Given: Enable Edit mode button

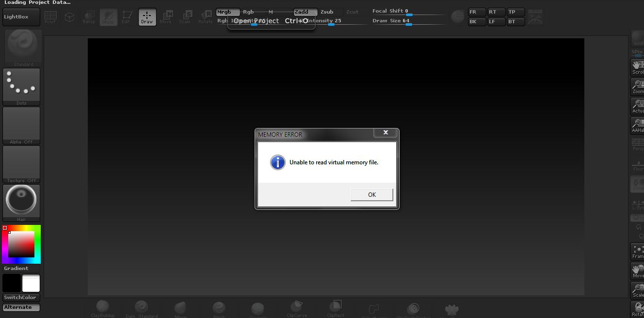Looking at the screenshot, I should pos(127,17).
